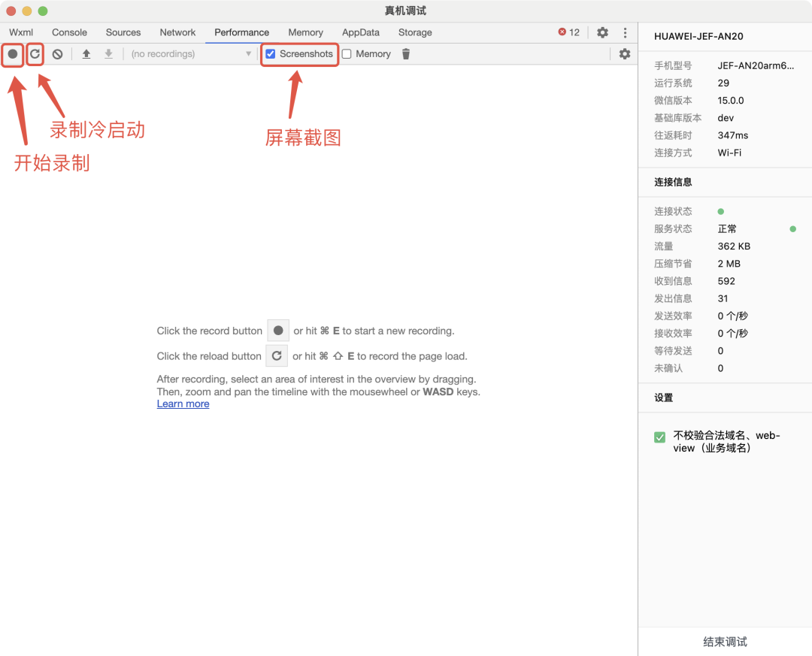Start recording with the record button
The height and width of the screenshot is (656, 812).
point(13,54)
